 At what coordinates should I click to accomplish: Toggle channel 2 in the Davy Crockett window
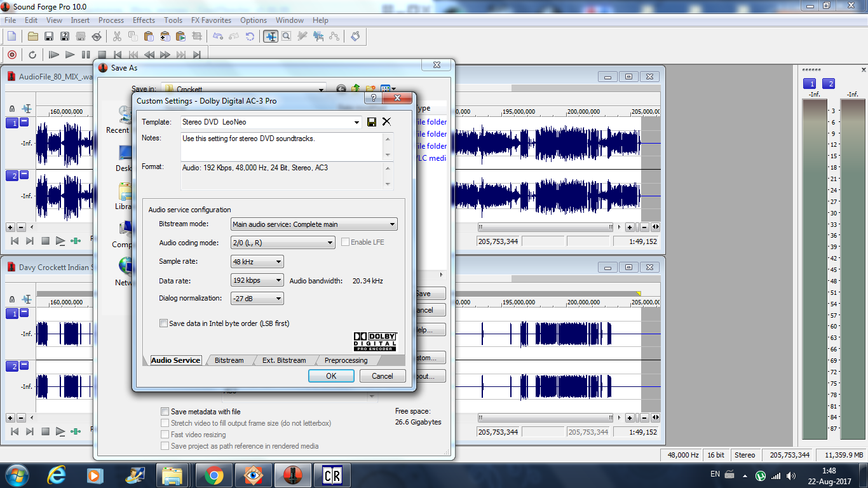(x=12, y=366)
